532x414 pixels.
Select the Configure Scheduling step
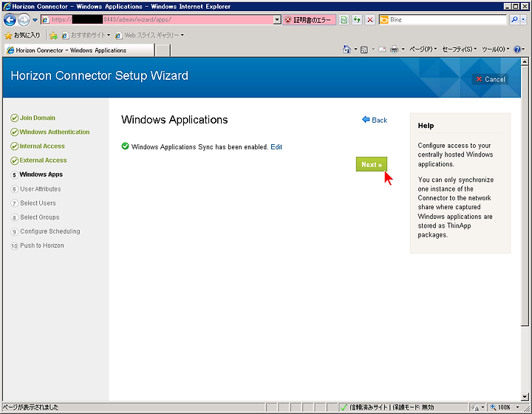(46, 231)
